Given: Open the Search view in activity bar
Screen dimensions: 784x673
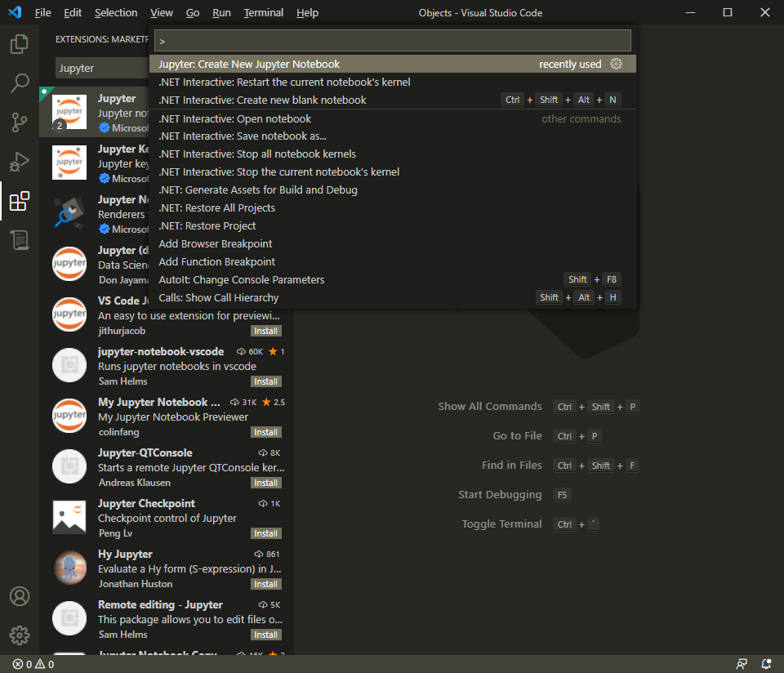Looking at the screenshot, I should point(20,83).
